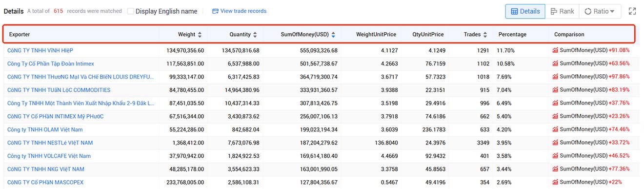Sort table by Trades column arrows

tap(485, 35)
